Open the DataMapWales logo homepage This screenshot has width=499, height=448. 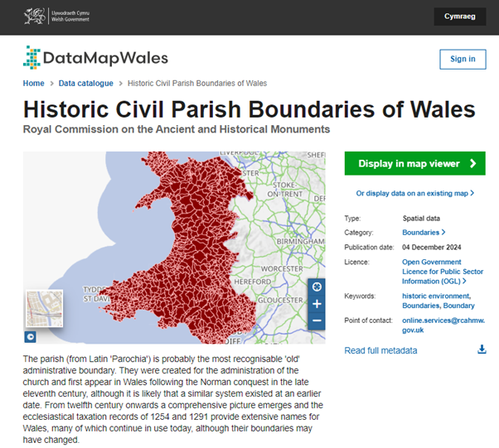(x=95, y=58)
